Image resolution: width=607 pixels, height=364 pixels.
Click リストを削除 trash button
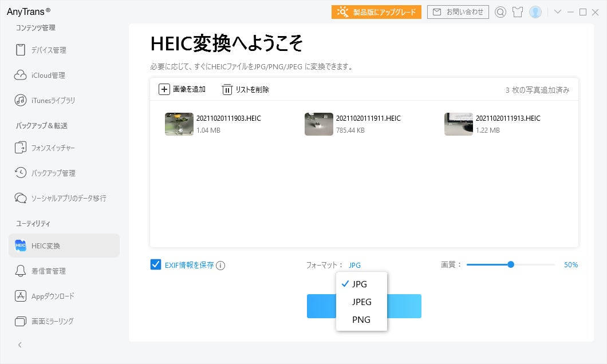click(x=246, y=89)
